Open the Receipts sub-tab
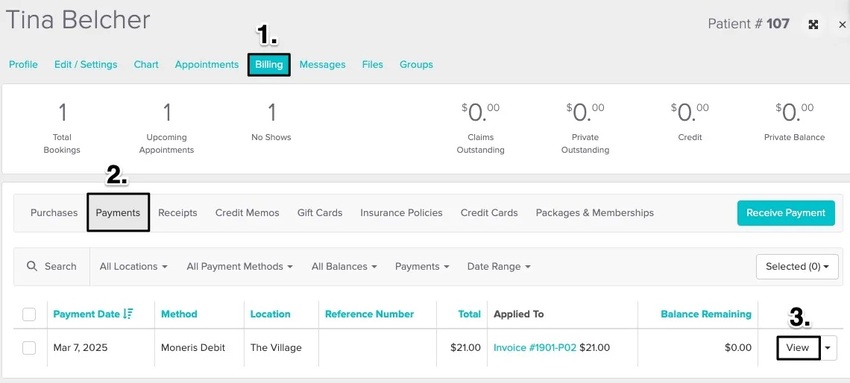Screen dimensions: 850x383 pos(178,213)
